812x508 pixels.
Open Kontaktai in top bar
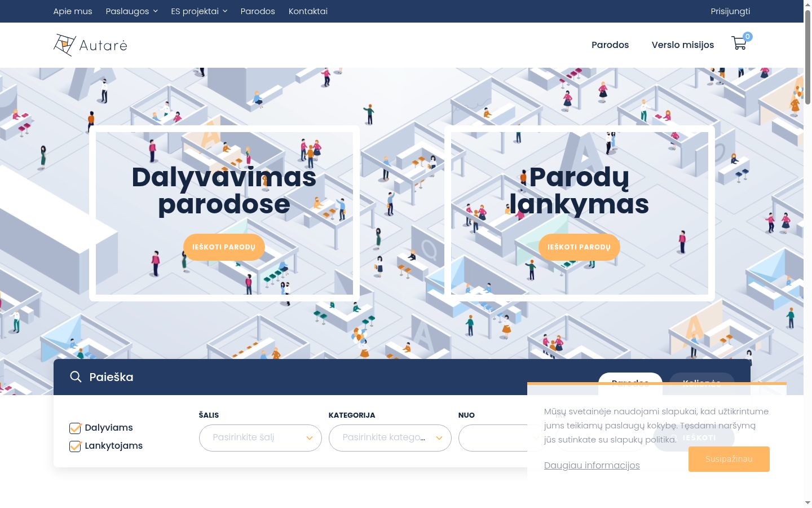pyautogui.click(x=308, y=11)
